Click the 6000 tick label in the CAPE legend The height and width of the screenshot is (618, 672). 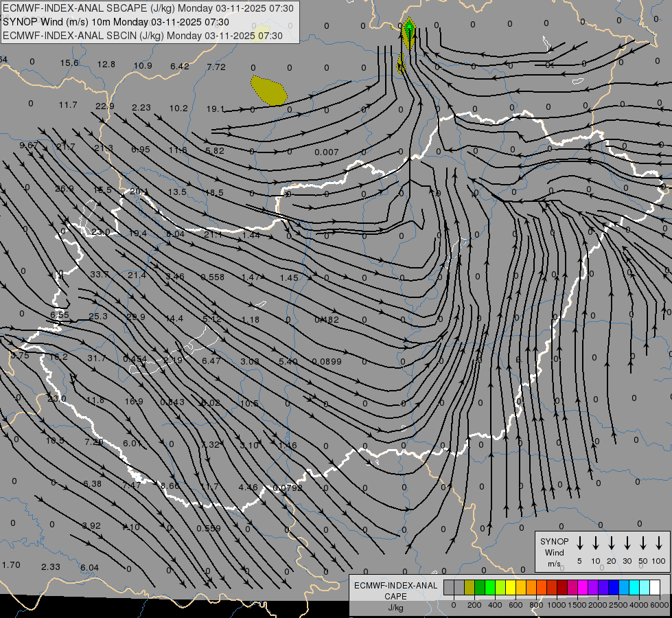tap(659, 605)
